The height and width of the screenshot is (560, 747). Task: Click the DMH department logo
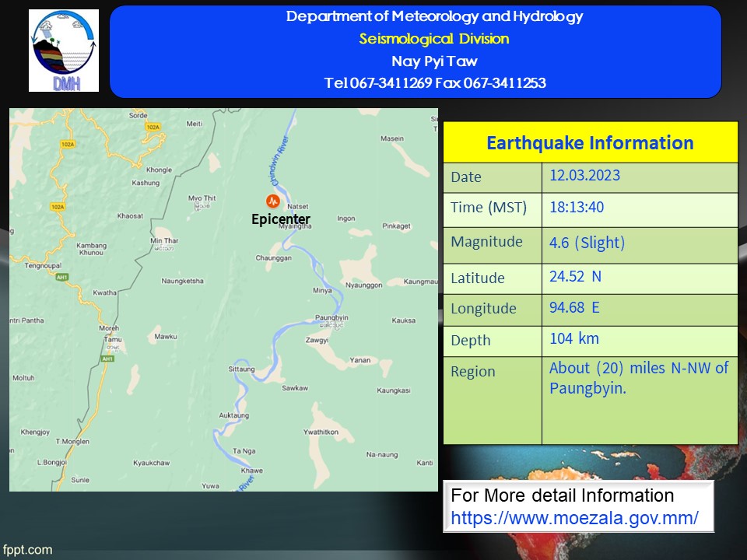pos(64,51)
